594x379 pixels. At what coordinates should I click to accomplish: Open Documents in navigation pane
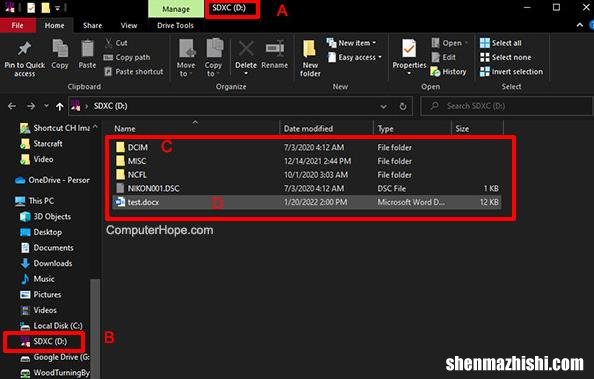47,247
